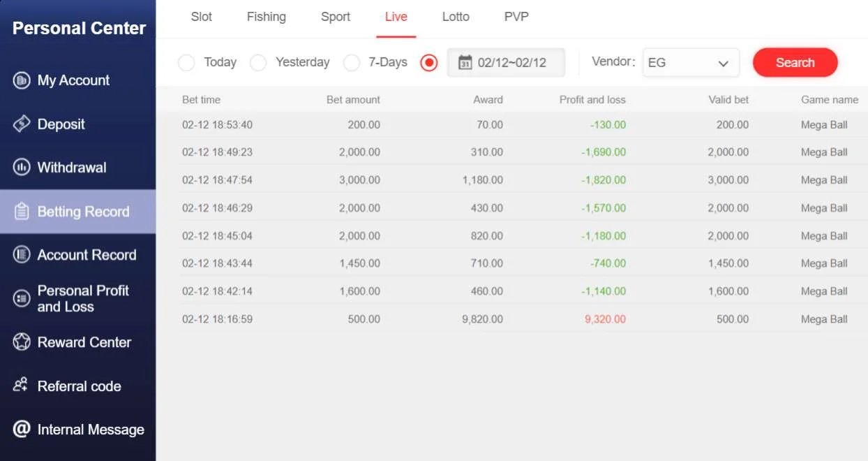868x461 pixels.
Task: Click bet time 02-12 18:49:23
Action: (217, 152)
